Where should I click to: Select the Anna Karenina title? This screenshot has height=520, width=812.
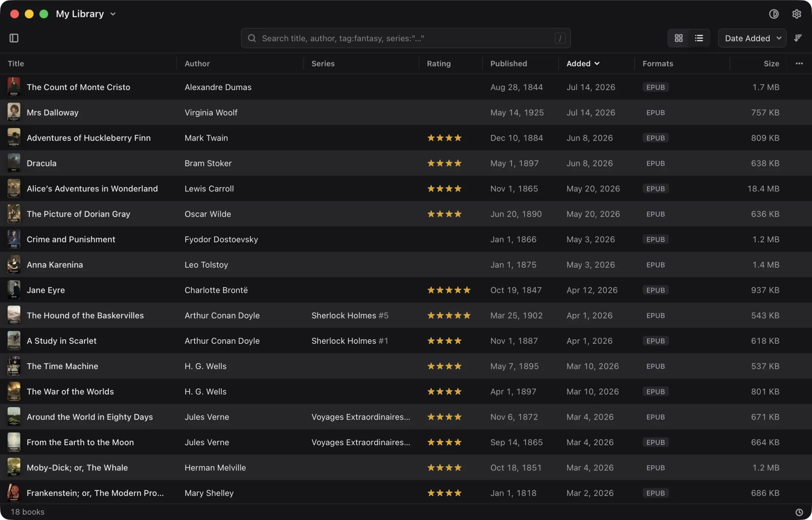(x=55, y=265)
